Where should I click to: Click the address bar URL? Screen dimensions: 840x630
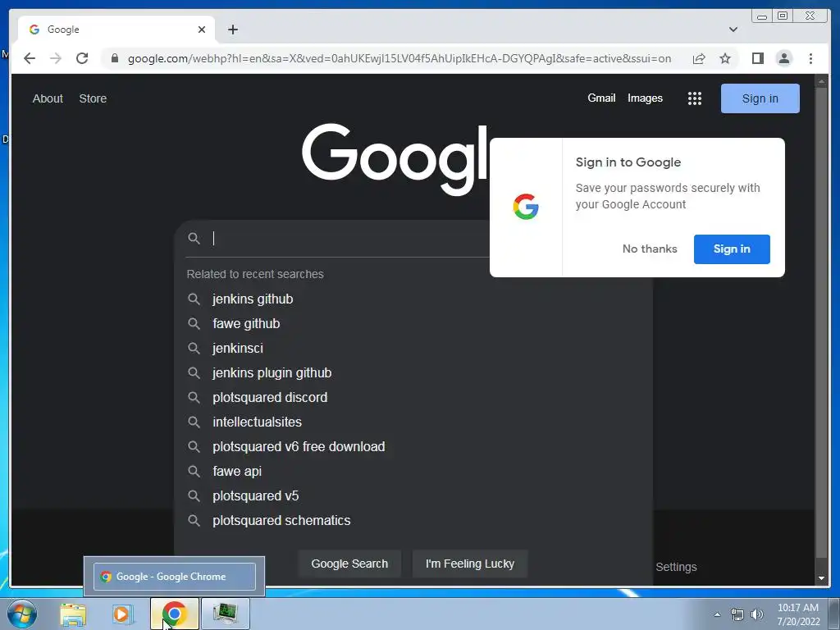tap(399, 58)
